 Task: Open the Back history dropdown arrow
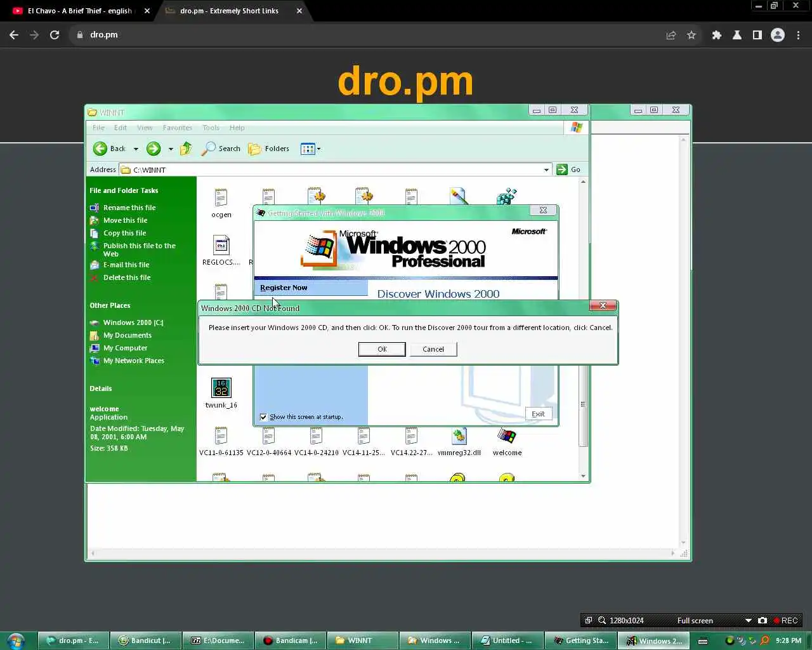tap(136, 149)
